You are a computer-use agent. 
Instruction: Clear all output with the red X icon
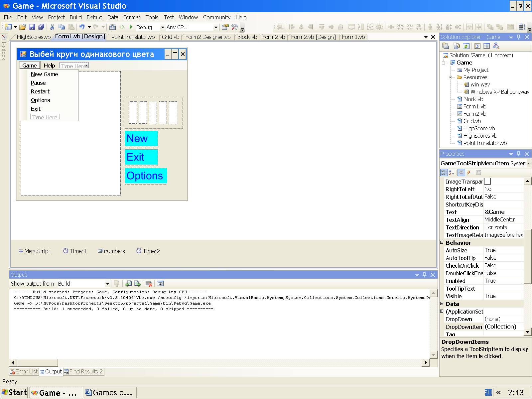(x=149, y=284)
